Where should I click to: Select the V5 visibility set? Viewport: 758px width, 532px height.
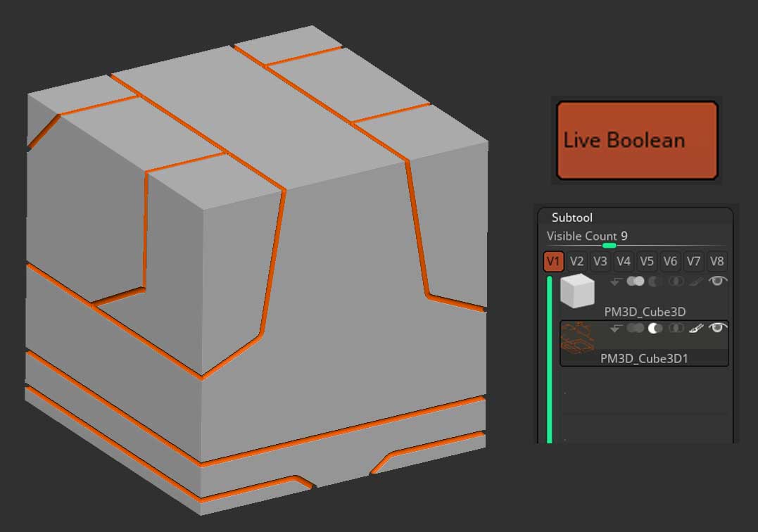click(x=647, y=261)
